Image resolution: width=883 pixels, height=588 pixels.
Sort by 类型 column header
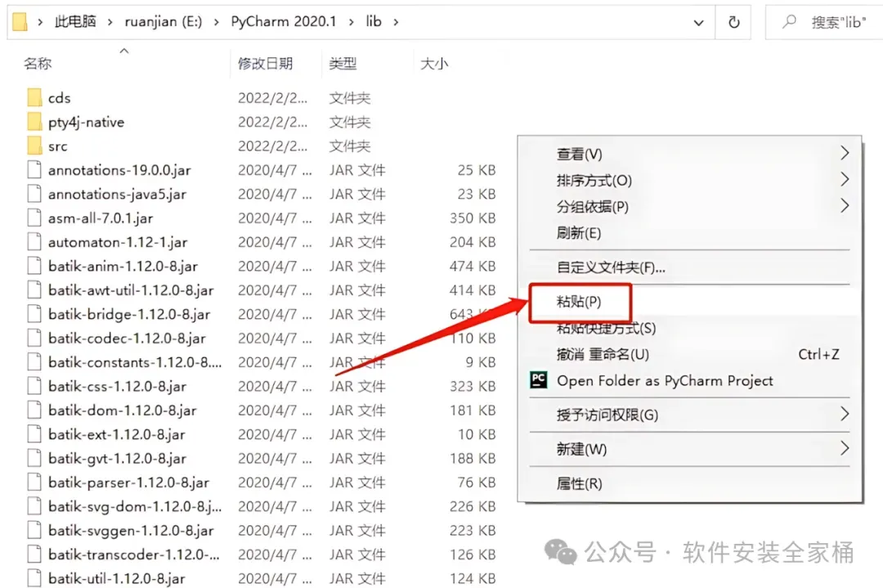[x=343, y=63]
